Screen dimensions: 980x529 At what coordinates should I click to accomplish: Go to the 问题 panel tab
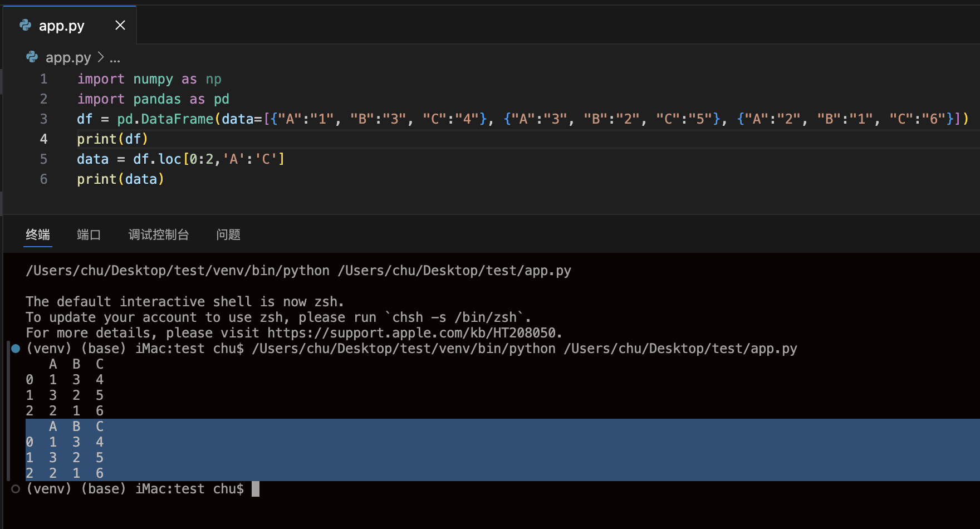pos(228,234)
